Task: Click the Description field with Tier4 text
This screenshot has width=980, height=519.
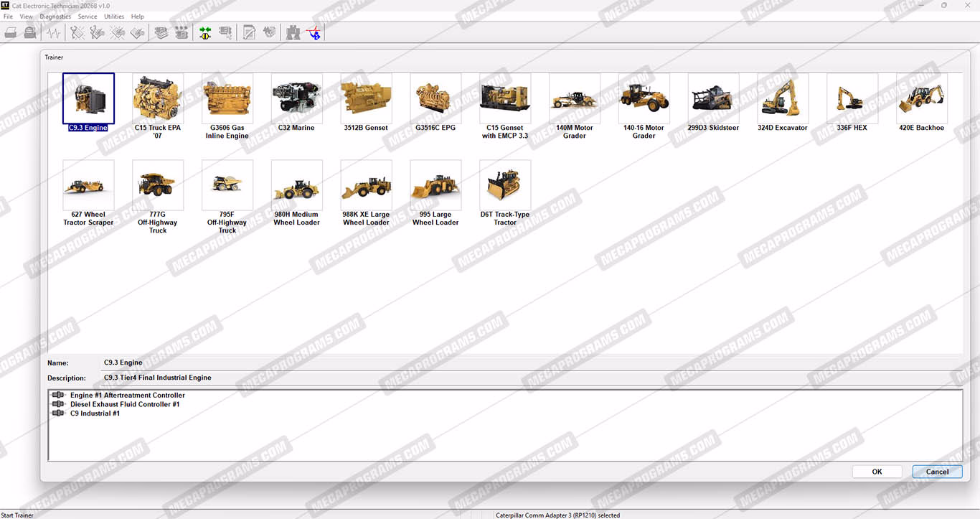Action: point(531,378)
